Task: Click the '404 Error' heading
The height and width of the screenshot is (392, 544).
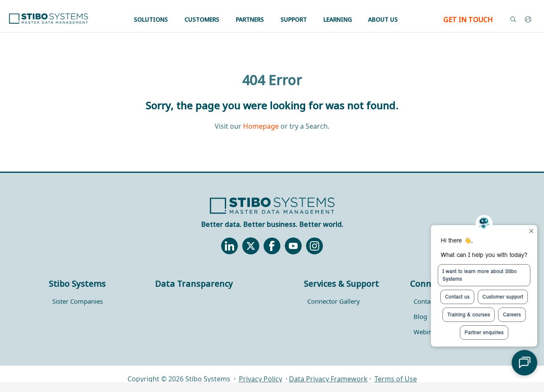Action: (272, 80)
